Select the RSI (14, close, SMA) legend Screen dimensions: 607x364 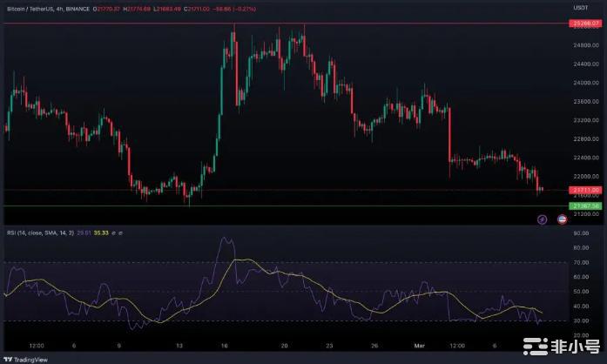click(x=40, y=233)
